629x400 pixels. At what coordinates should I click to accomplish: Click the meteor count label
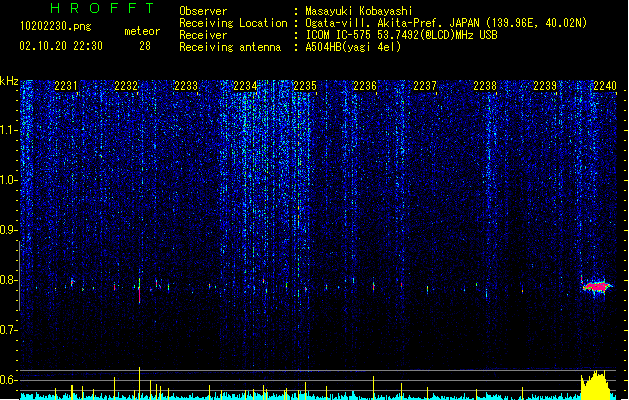pyautogui.click(x=142, y=31)
